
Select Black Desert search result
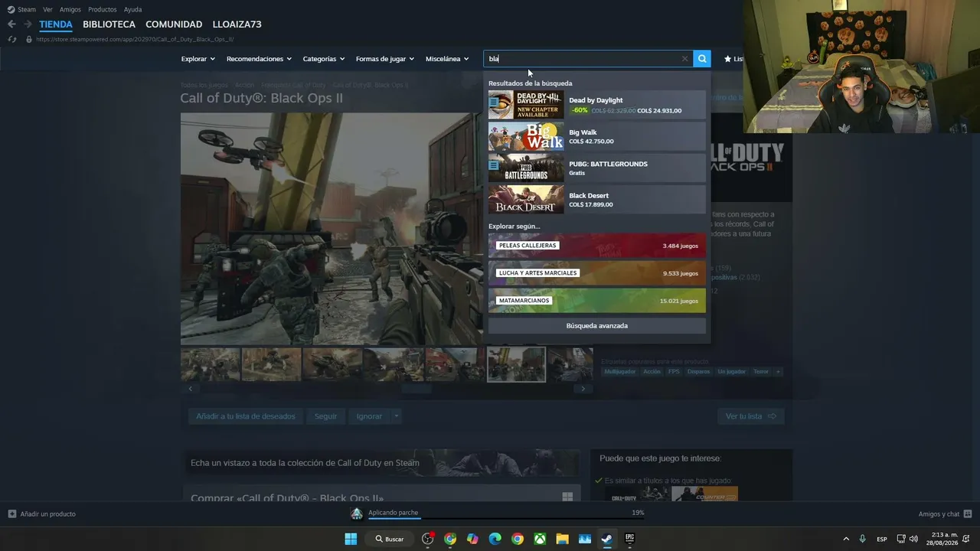pos(597,200)
